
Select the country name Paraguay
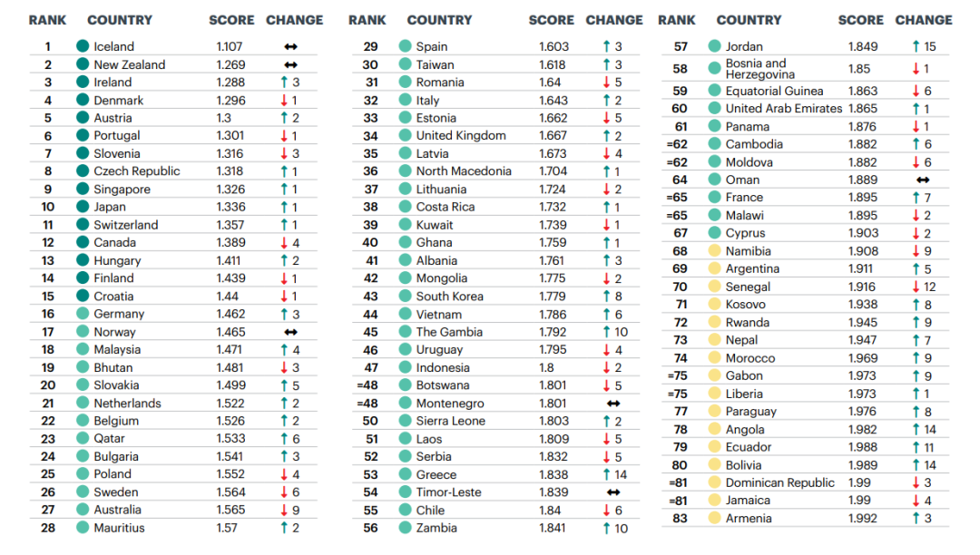coord(751,412)
